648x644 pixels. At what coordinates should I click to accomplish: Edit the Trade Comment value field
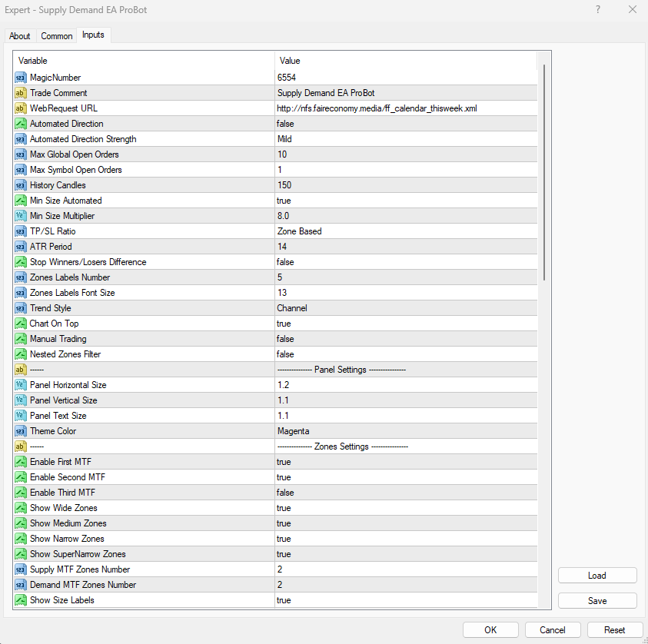[406, 93]
